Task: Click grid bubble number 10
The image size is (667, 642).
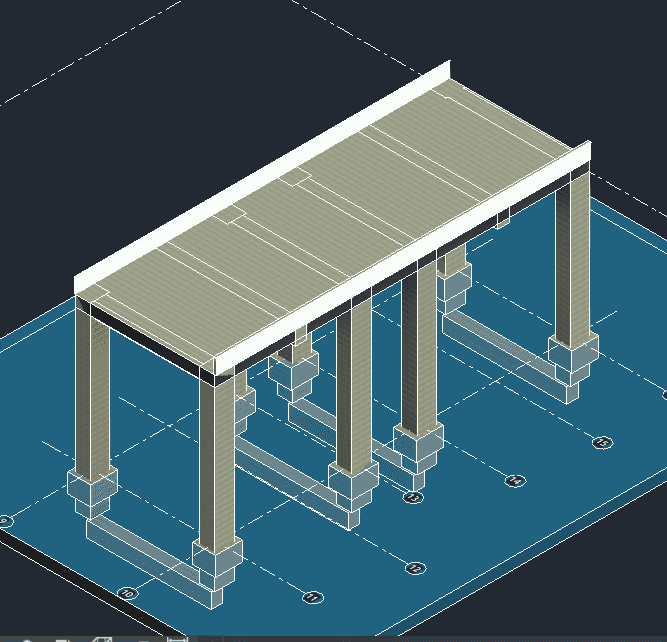Action: point(126,593)
